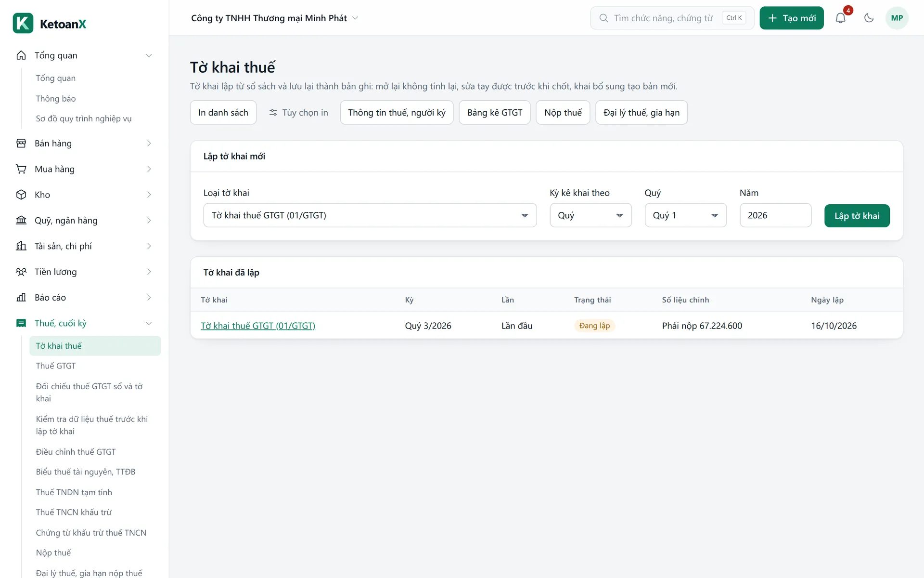Click Thông tin thuế, người ký button
The height and width of the screenshot is (578, 924).
point(397,113)
